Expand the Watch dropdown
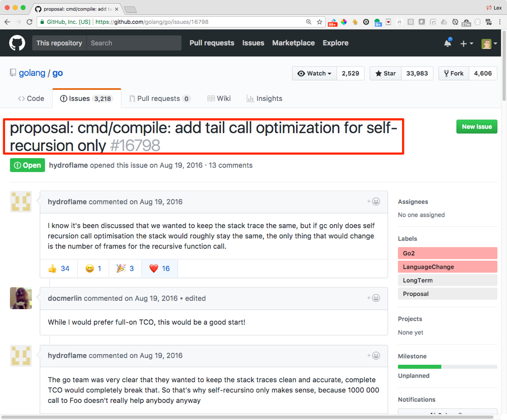This screenshot has width=507, height=420. pos(315,73)
